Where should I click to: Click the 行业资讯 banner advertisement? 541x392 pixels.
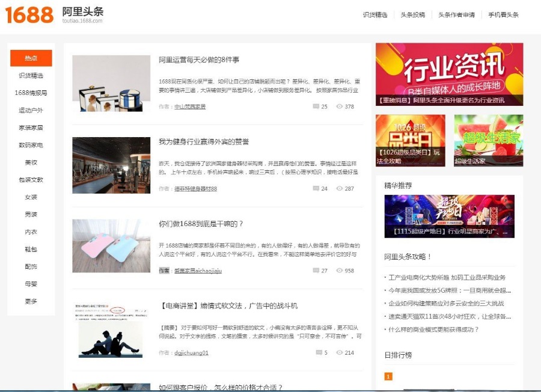point(450,72)
